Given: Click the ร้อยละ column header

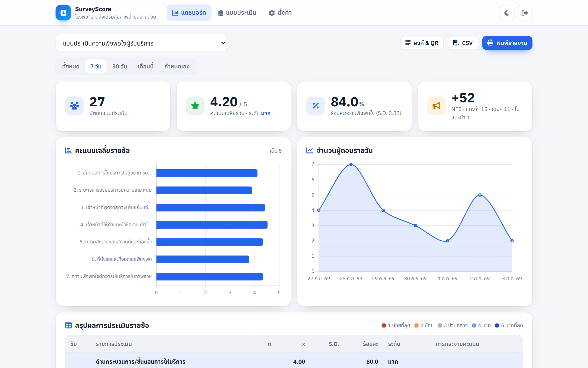Looking at the screenshot, I should 370,344.
